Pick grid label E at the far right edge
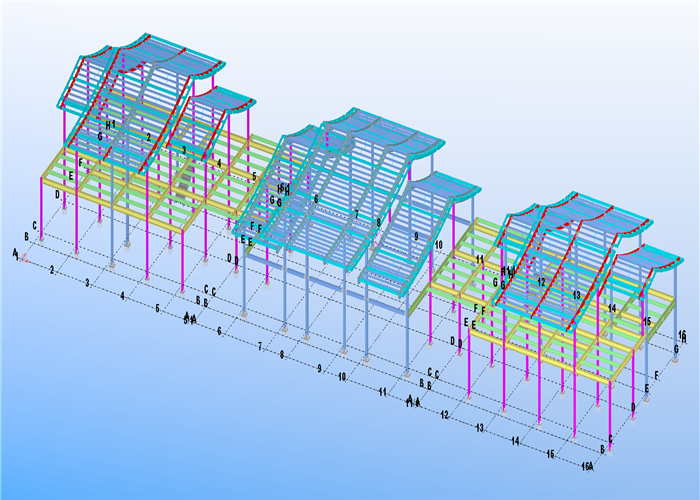Viewport: 700px width, 500px height. point(646,388)
